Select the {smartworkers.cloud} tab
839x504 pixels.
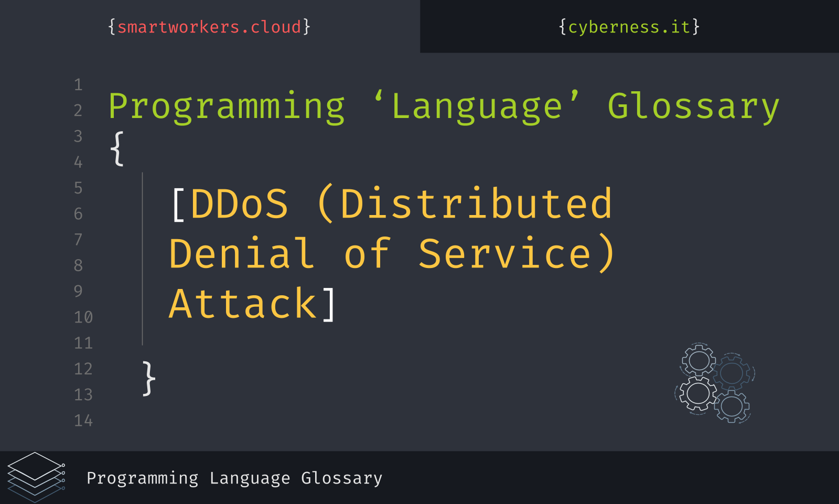click(209, 27)
